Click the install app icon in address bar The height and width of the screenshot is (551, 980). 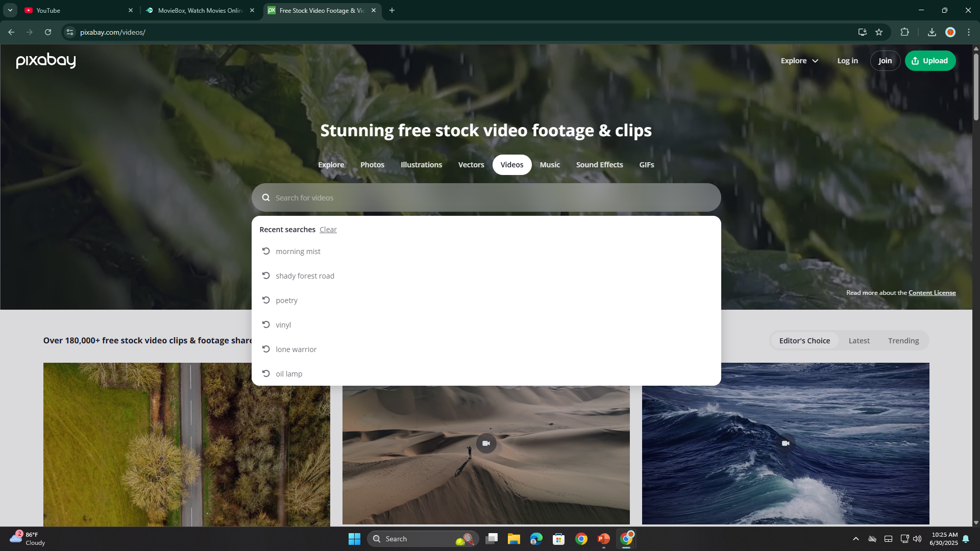[863, 32]
